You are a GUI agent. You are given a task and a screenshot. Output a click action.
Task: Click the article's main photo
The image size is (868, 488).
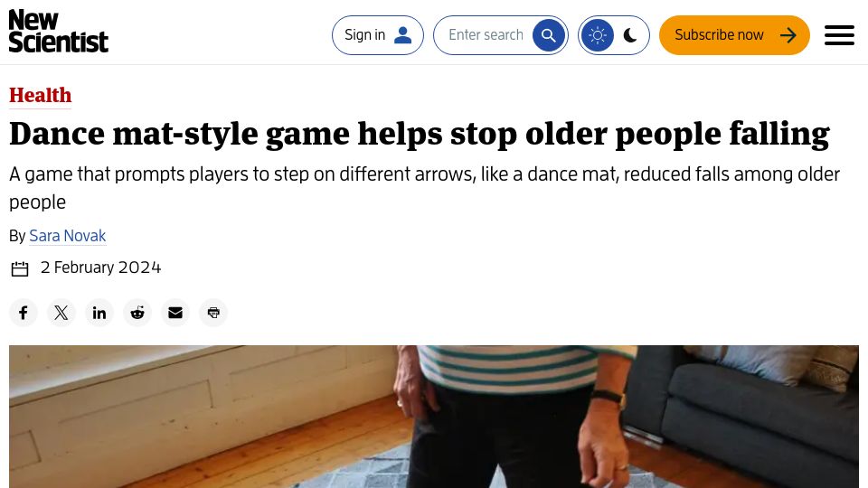[x=434, y=417]
